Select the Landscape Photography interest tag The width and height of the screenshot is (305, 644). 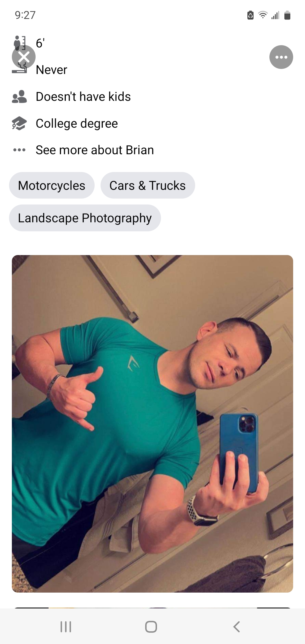pos(85,218)
